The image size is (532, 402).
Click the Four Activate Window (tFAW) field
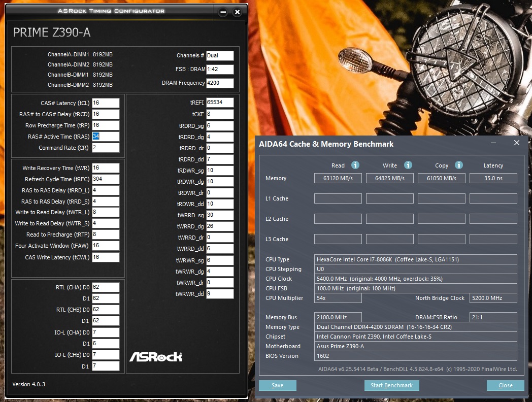coord(106,246)
